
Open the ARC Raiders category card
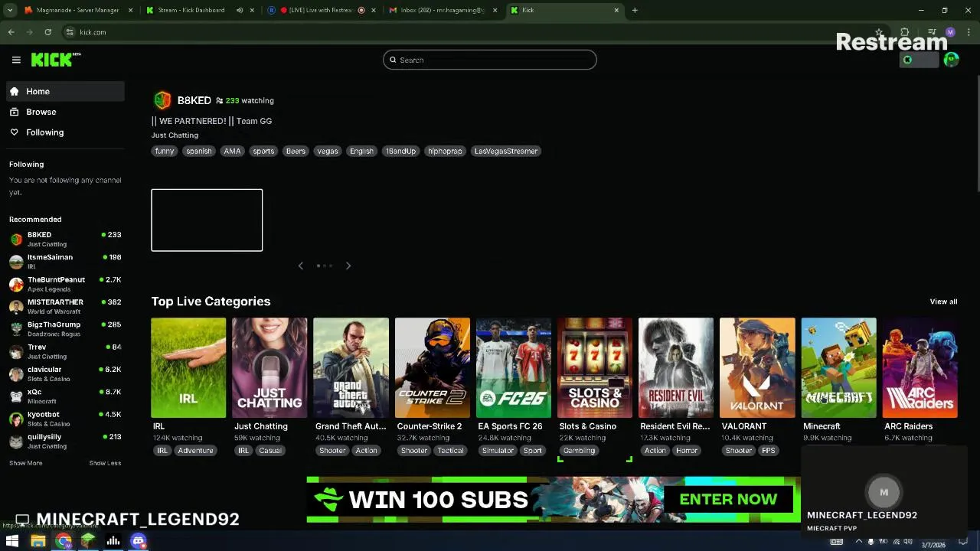click(x=920, y=368)
